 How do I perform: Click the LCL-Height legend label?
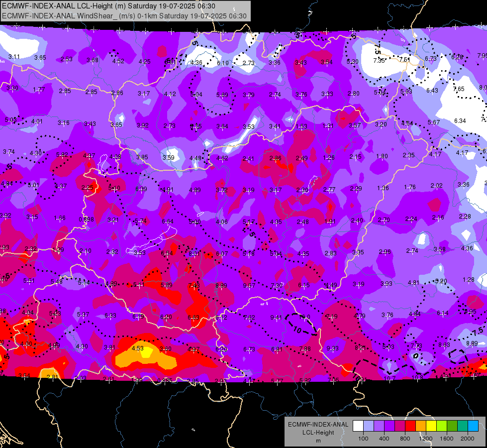pyautogui.click(x=318, y=433)
